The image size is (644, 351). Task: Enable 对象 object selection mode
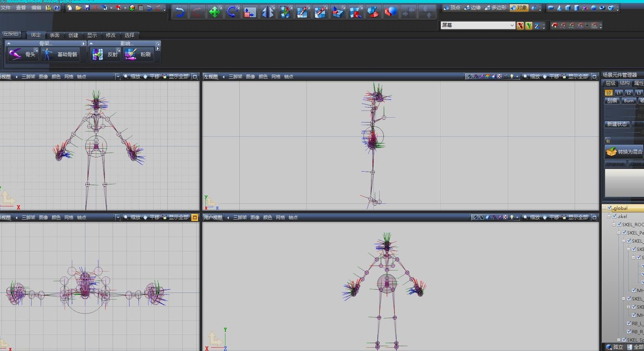[x=519, y=7]
